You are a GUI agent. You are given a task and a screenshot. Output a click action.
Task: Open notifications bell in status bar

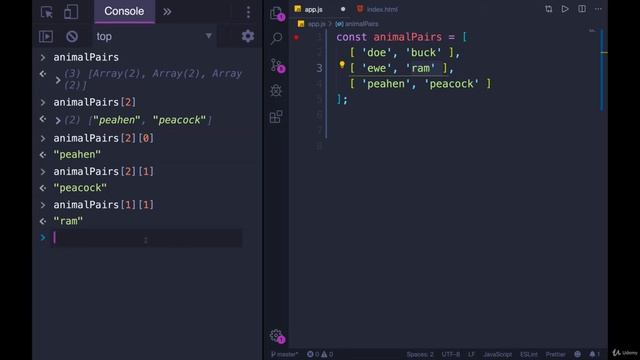(x=594, y=354)
